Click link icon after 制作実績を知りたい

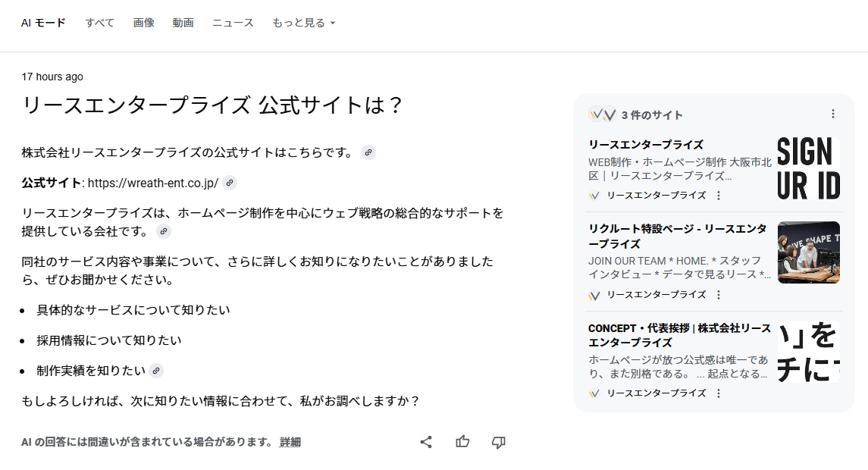pos(156,371)
